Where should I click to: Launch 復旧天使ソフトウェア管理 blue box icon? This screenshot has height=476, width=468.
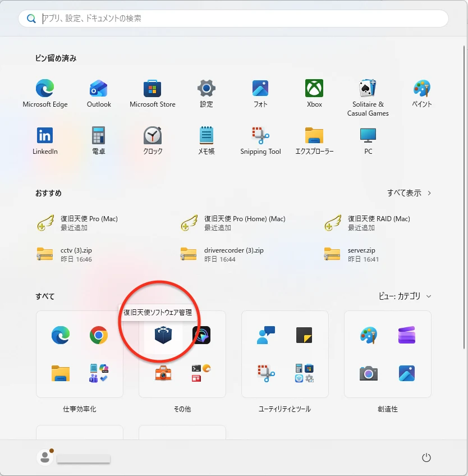(x=163, y=335)
